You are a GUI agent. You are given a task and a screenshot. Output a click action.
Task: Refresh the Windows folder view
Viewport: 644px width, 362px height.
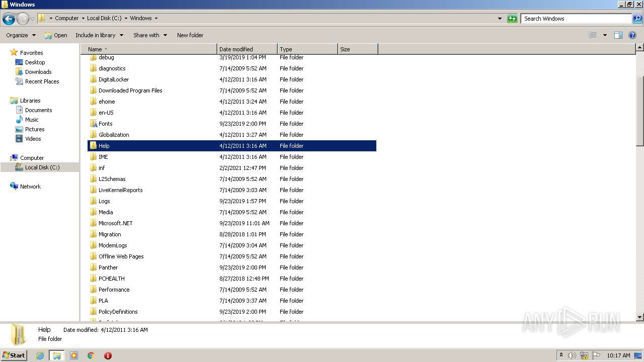pyautogui.click(x=512, y=19)
